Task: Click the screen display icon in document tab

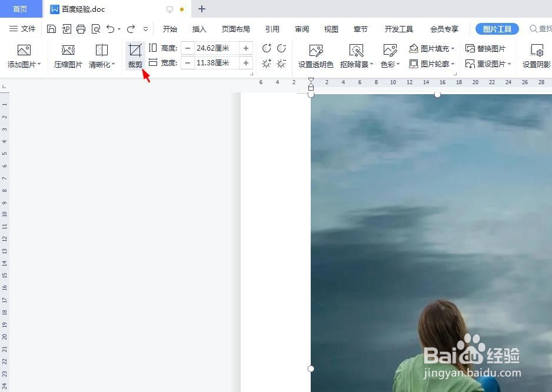Action: 169,9
